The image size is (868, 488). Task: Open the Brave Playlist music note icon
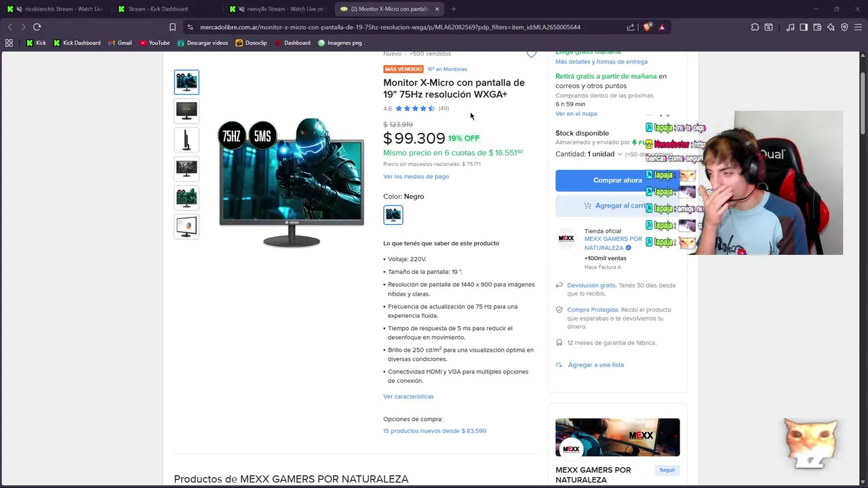click(790, 27)
